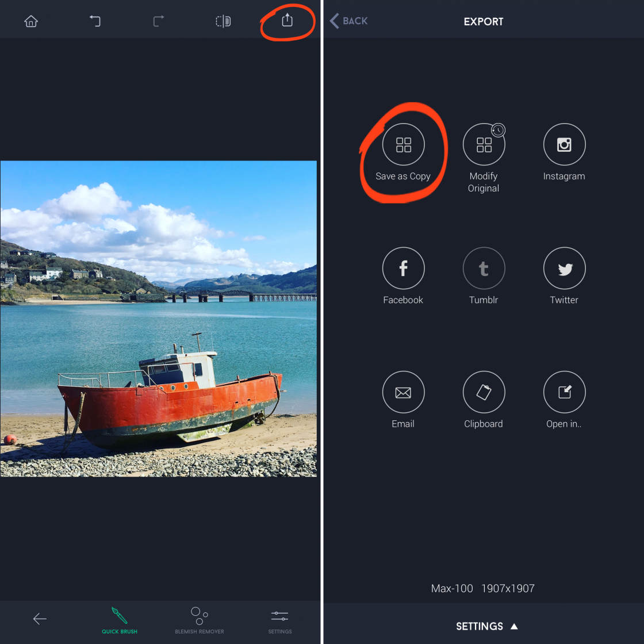Open brush Settings sliders icon
The image size is (644, 644).
point(279,622)
